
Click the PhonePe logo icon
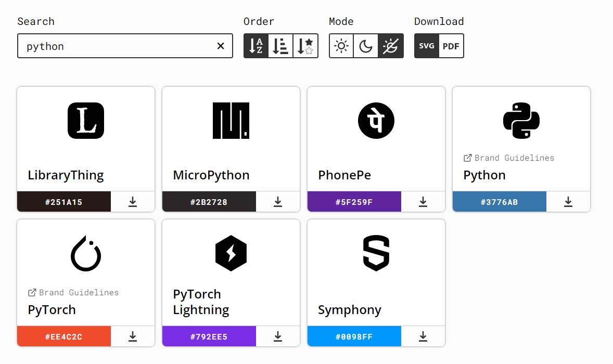[x=376, y=121]
